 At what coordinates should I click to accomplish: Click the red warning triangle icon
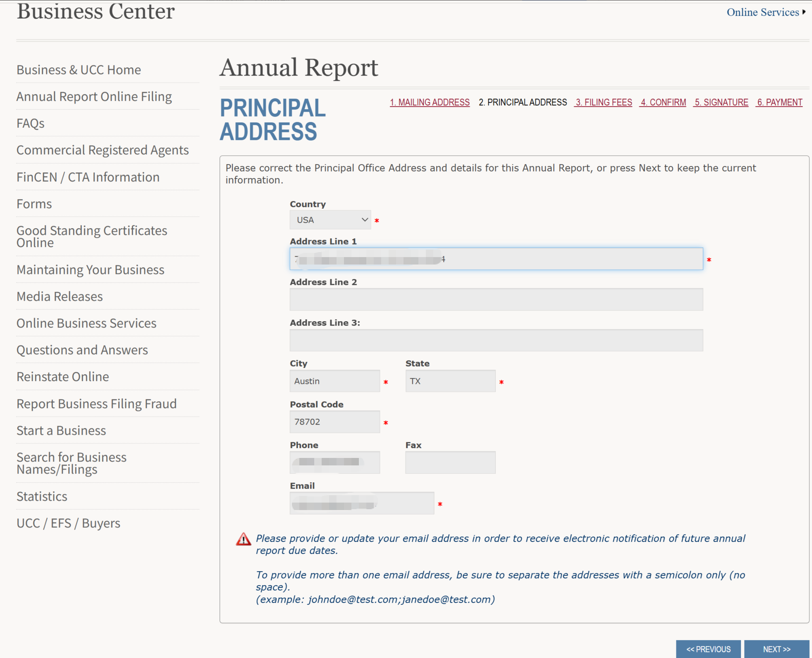(244, 539)
